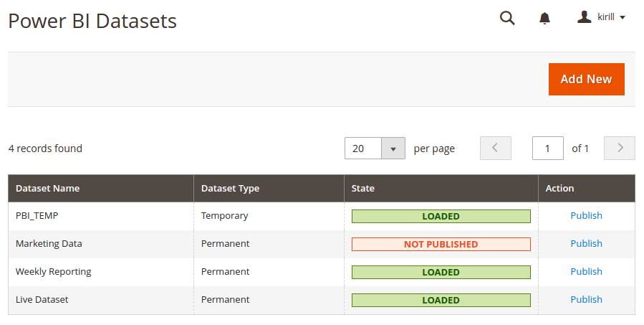The image size is (644, 325).
Task: Publish the PBI_TEMP dataset
Action: click(586, 215)
